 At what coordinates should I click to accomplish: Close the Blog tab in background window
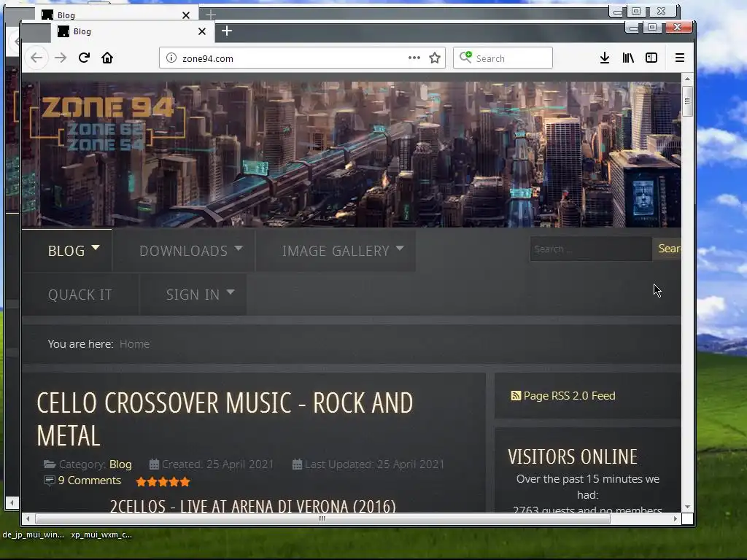(x=186, y=15)
